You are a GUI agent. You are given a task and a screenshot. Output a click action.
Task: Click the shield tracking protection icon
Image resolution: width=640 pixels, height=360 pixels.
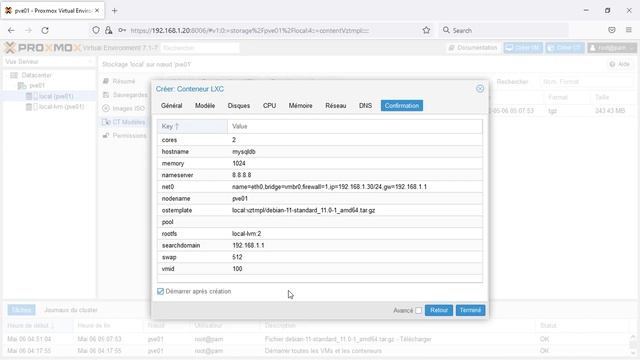click(x=96, y=30)
